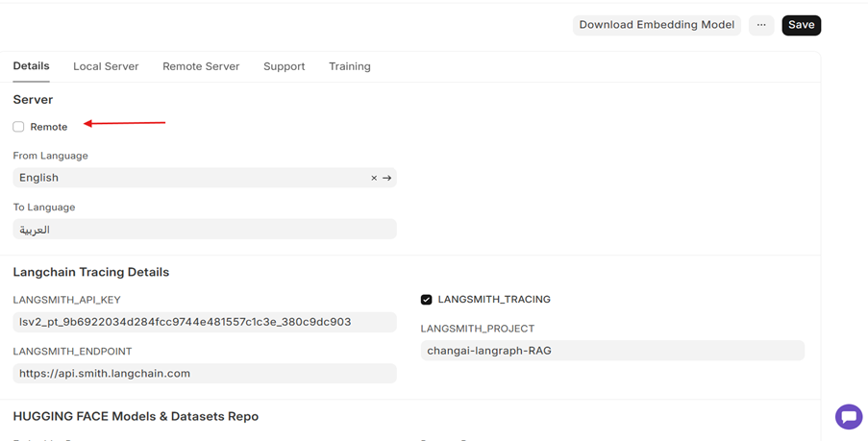Uncheck the LANGSMITH_TRACING checkbox
Image resolution: width=868 pixels, height=441 pixels.
(427, 300)
